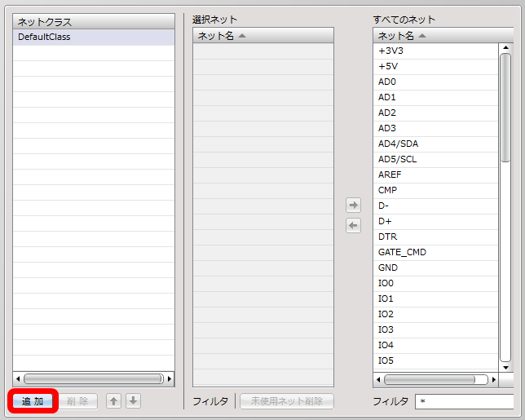This screenshot has height=420, width=525.
Task: Select the GND net in list
Action: [x=435, y=268]
